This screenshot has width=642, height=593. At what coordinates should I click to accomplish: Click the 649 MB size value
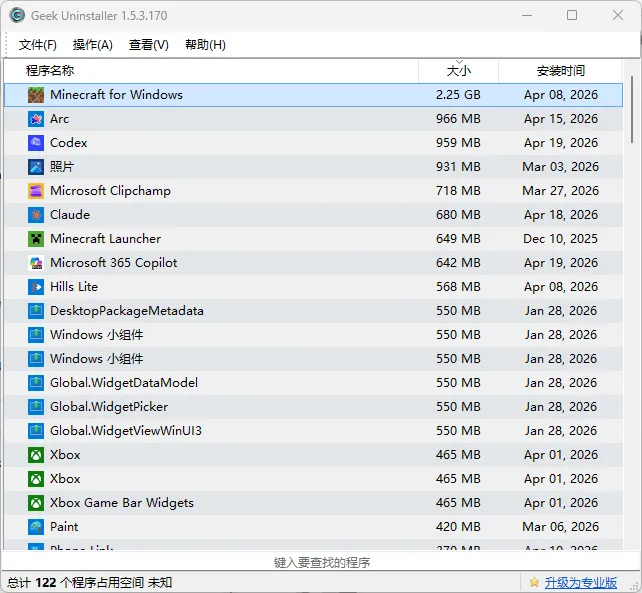click(458, 239)
